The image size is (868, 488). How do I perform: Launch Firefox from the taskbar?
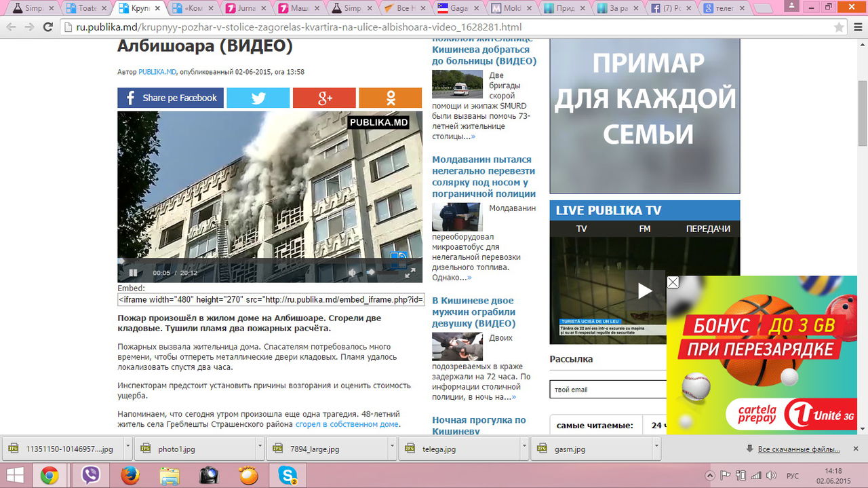pyautogui.click(x=130, y=475)
